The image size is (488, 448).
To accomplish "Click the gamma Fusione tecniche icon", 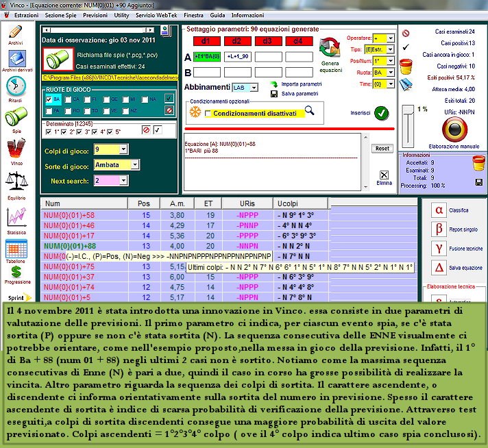I will (x=439, y=249).
